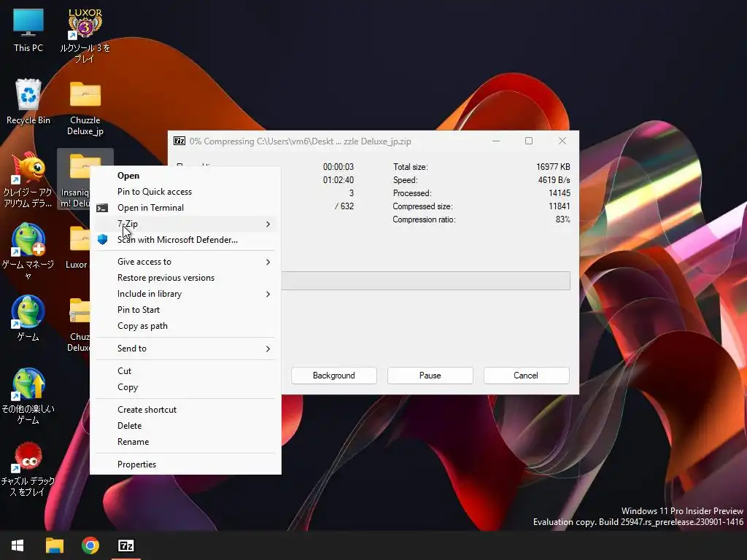Viewport: 747px width, 560px height.
Task: Expand the Give access to submenu arrow
Action: tap(268, 262)
